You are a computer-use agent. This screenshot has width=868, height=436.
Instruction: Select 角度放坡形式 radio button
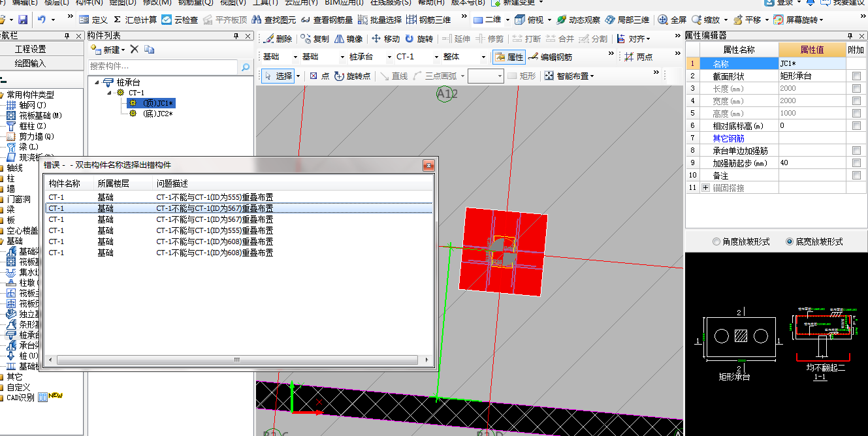pyautogui.click(x=716, y=241)
